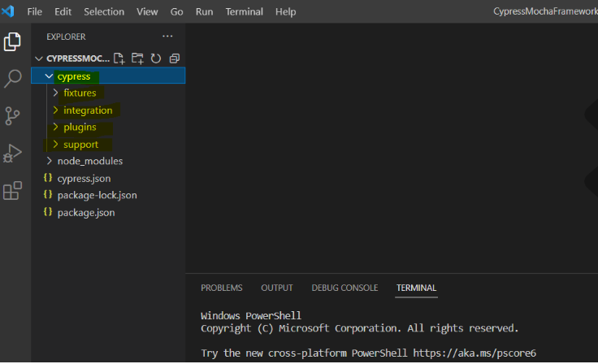The height and width of the screenshot is (364, 598).
Task: Open the Explorer view in activity bar
Action: 12,41
